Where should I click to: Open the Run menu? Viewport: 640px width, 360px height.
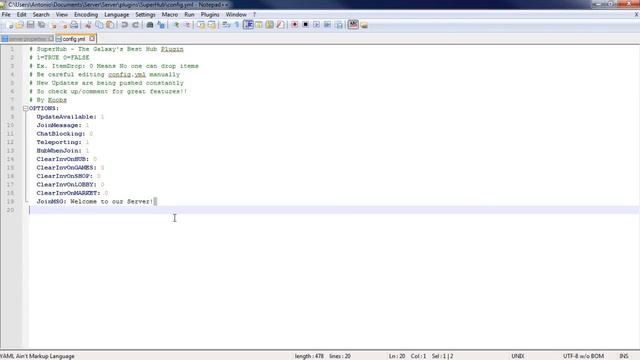tap(189, 14)
